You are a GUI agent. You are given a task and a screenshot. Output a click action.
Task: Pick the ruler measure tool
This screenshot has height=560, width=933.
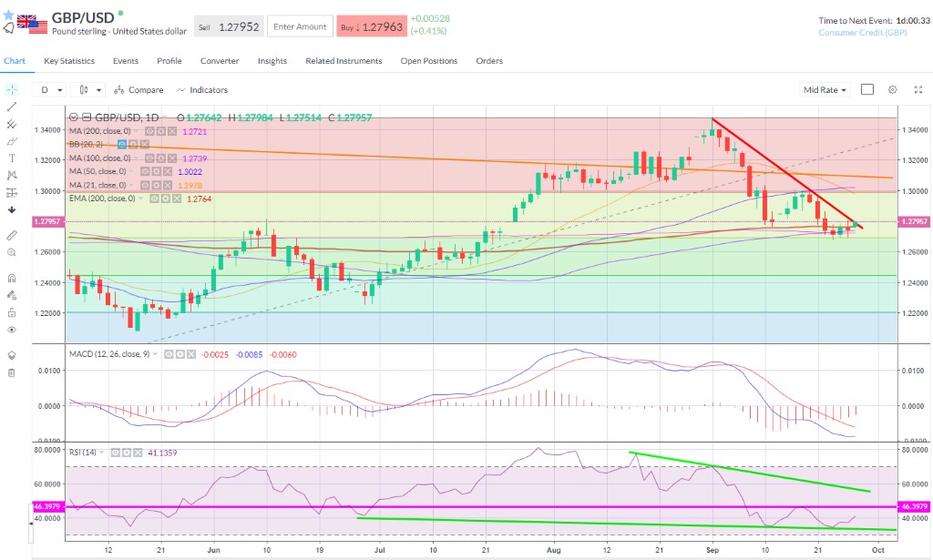click(12, 235)
